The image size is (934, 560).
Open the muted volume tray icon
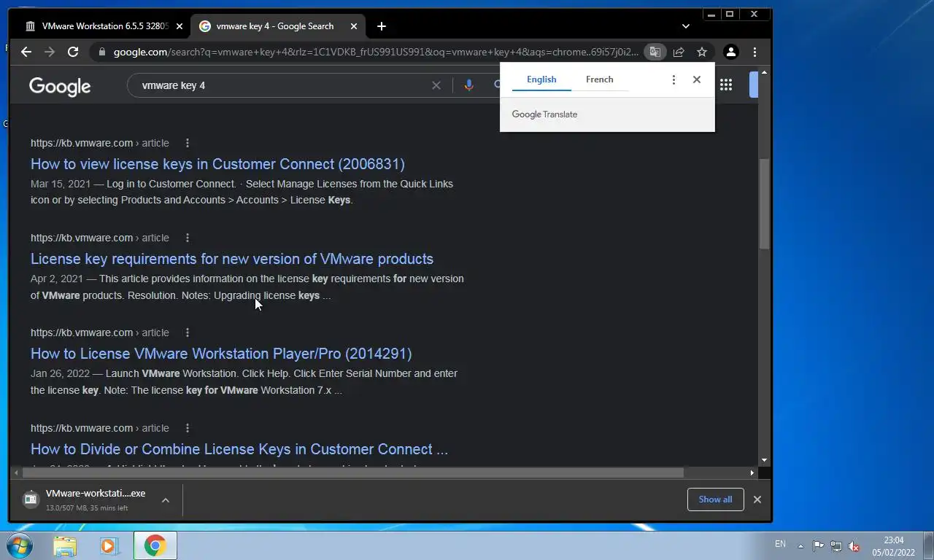point(854,545)
